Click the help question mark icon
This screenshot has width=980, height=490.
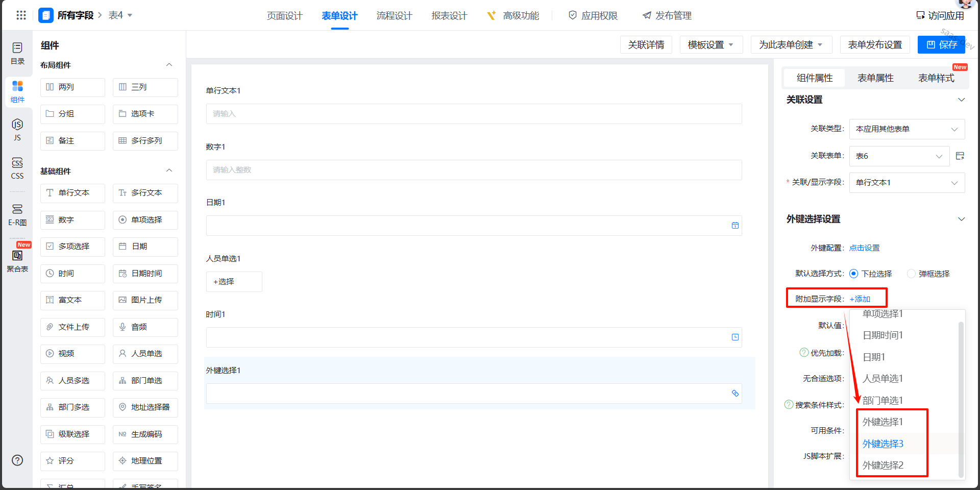[17, 460]
